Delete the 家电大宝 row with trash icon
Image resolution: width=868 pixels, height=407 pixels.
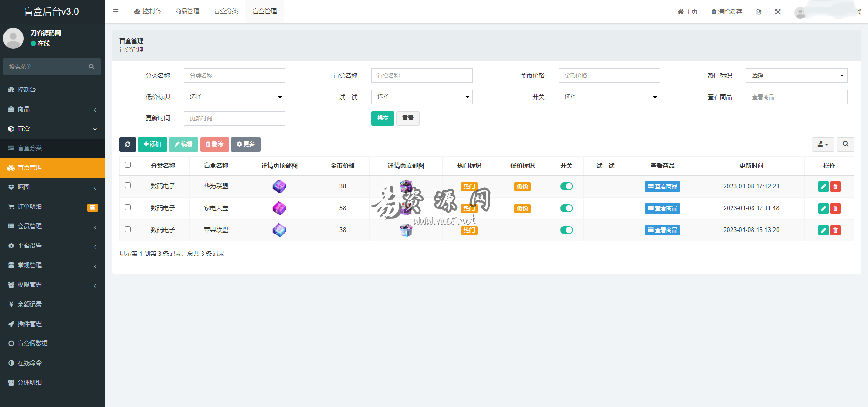pos(835,208)
